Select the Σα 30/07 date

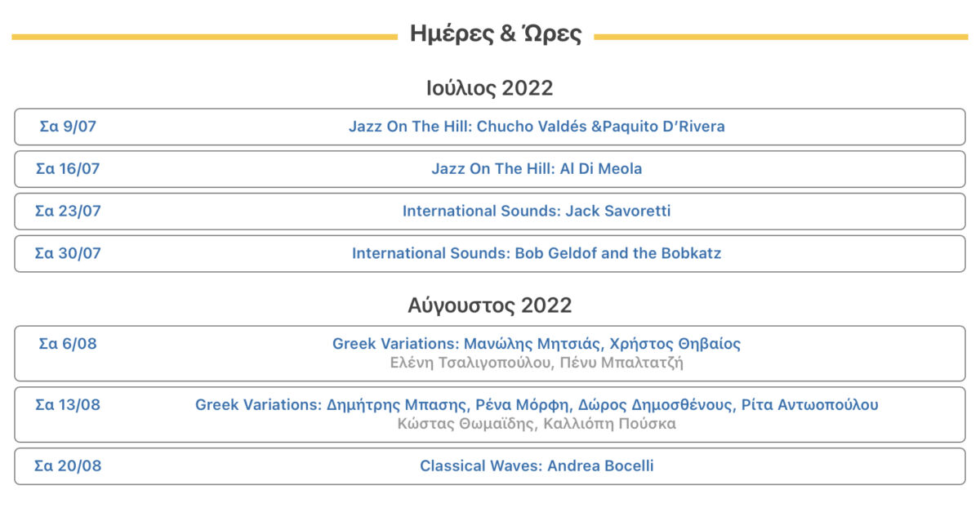click(x=68, y=253)
